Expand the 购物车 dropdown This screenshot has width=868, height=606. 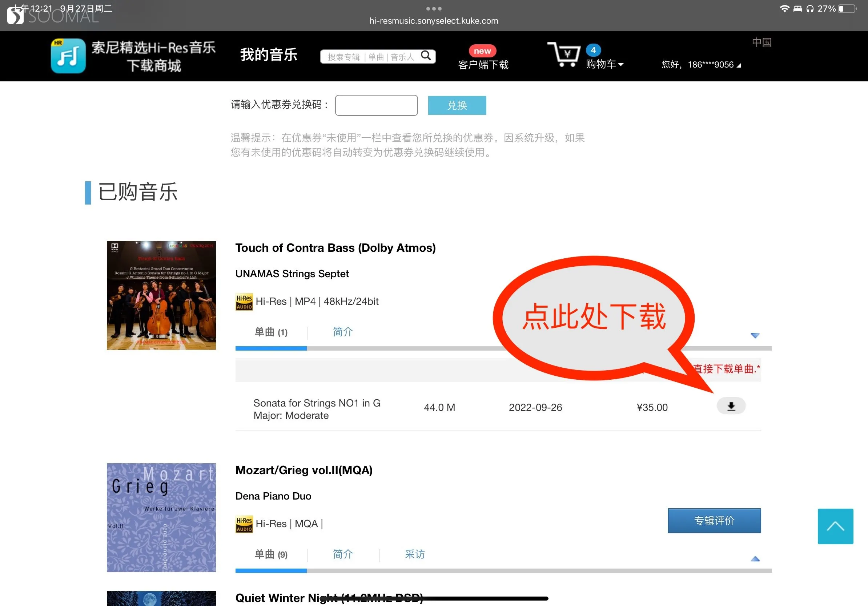(604, 64)
